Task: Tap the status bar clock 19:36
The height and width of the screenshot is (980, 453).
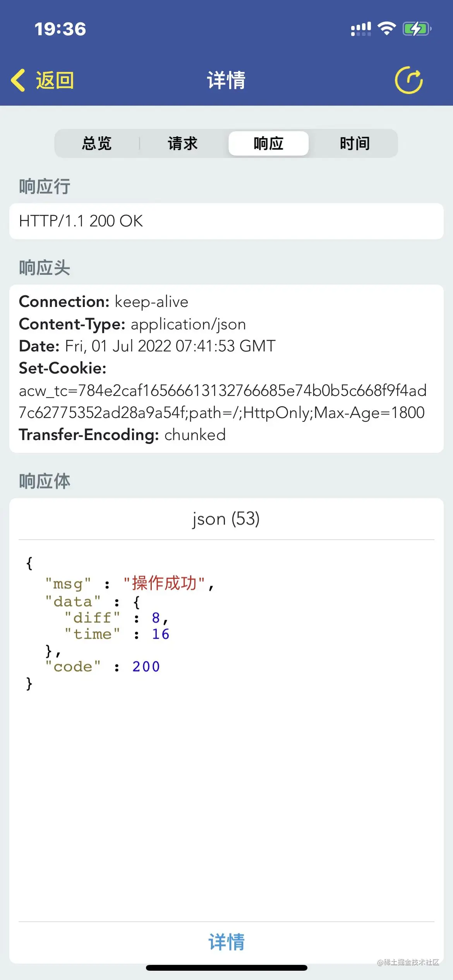Action: pos(60,29)
